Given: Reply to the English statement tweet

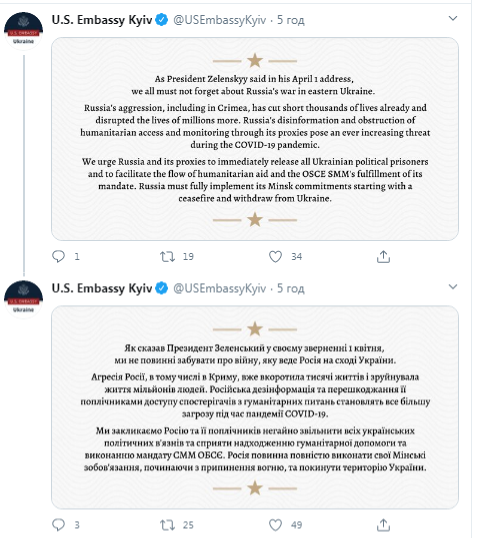Looking at the screenshot, I should [x=58, y=256].
